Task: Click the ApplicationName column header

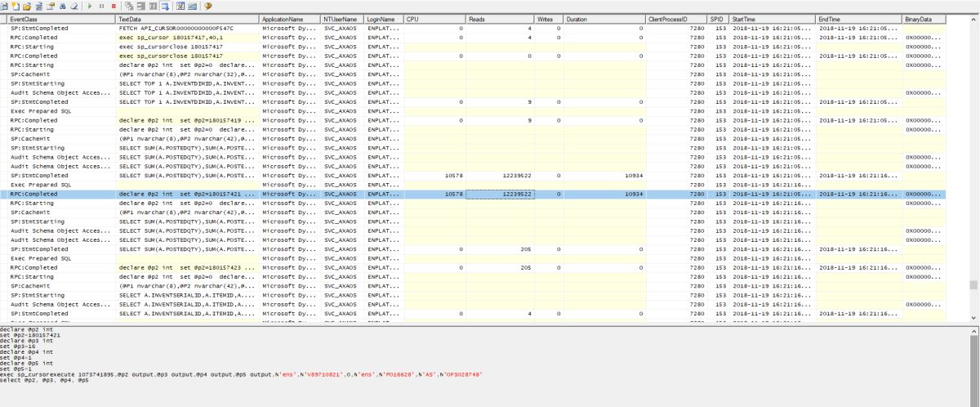Action: click(290, 19)
